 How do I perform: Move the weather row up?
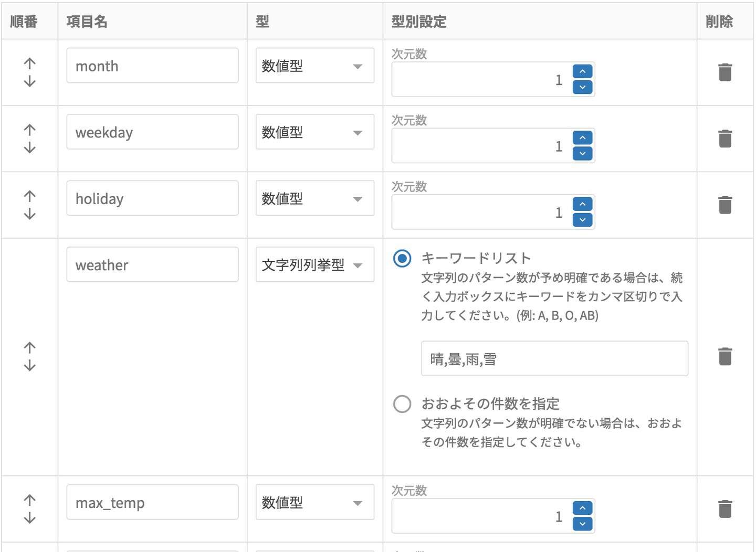(30, 348)
